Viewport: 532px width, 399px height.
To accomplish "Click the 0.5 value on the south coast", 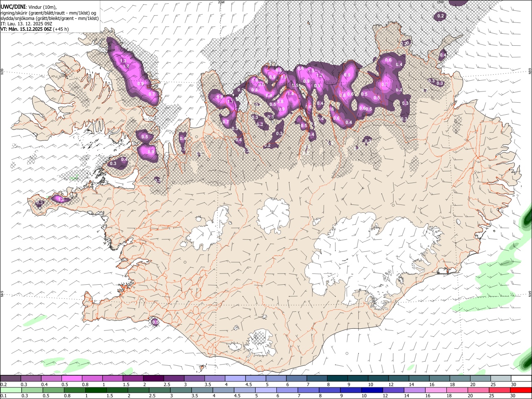I will [x=155, y=322].
